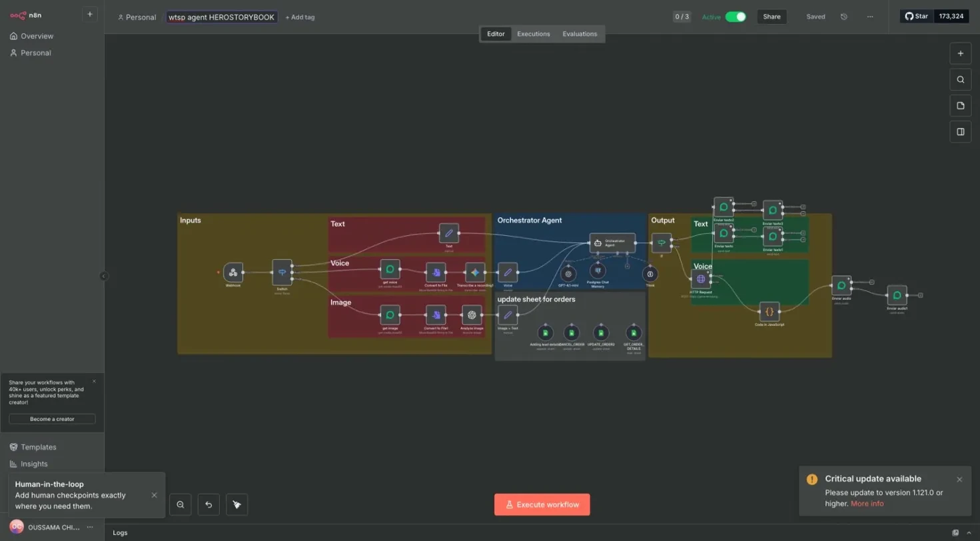This screenshot has height=541, width=980.
Task: Add a sticky note to canvas
Action: click(x=960, y=105)
